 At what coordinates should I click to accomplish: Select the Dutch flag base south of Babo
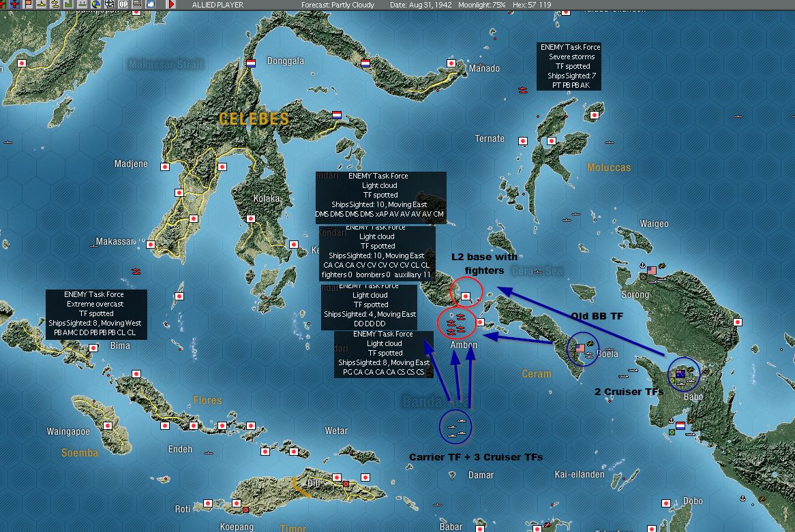[680, 426]
